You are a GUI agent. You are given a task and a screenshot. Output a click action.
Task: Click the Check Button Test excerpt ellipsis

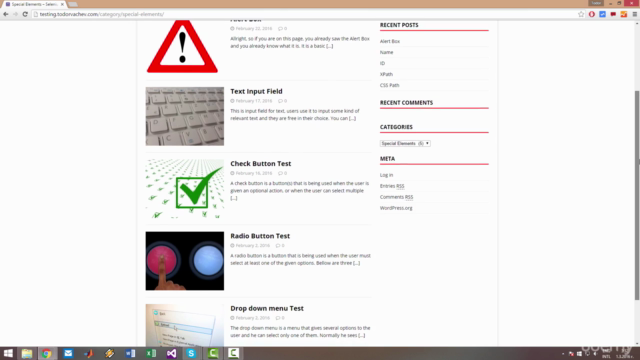[x=233, y=198]
